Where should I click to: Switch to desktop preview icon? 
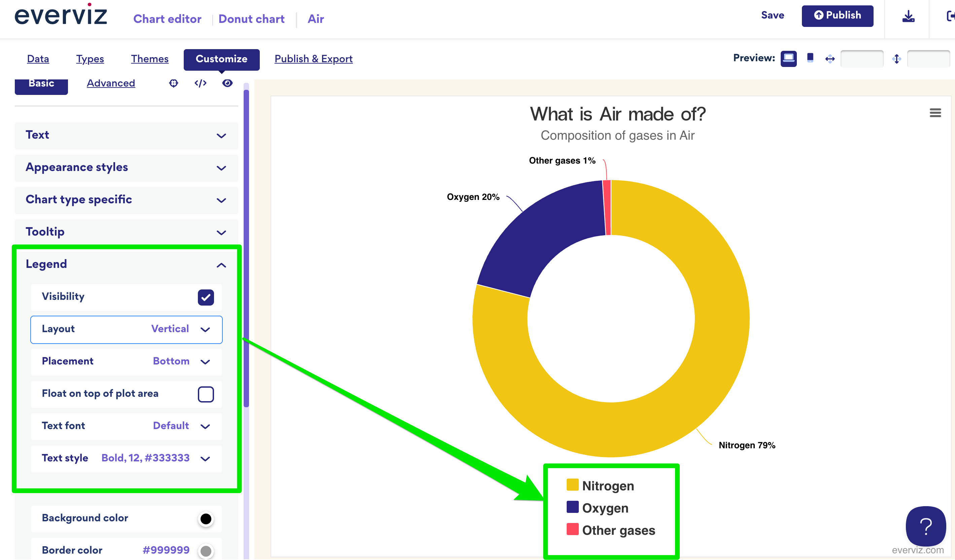[x=788, y=59]
